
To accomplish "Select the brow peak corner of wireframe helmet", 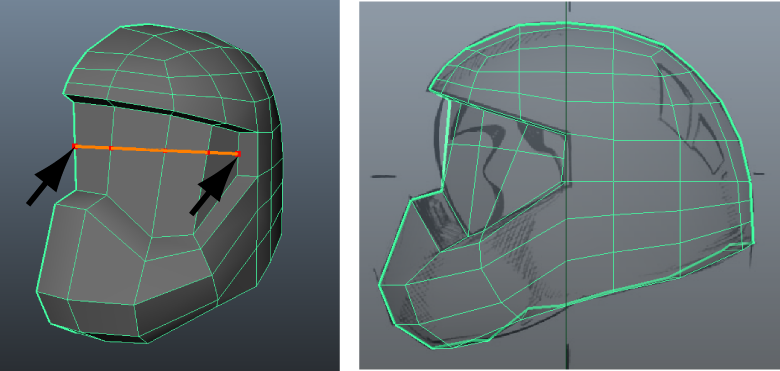I will coord(430,91).
